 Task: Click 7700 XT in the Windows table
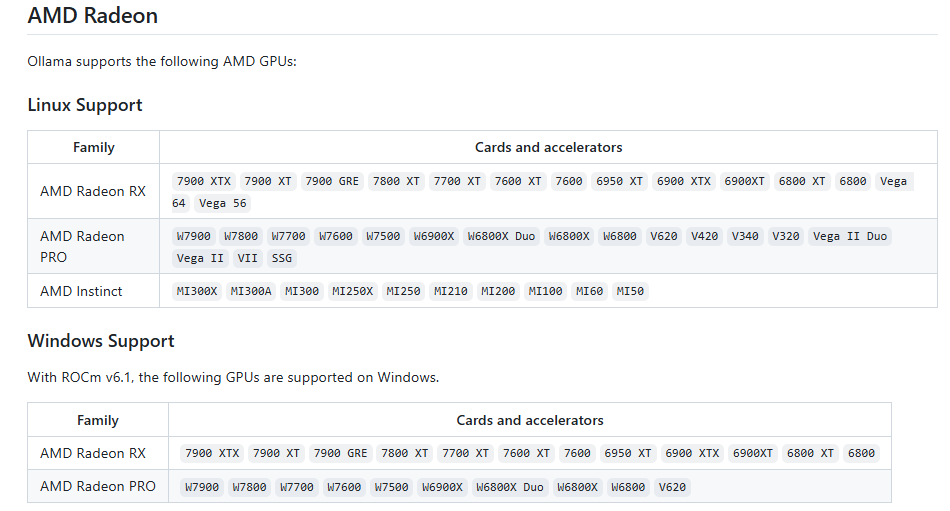pyautogui.click(x=465, y=453)
